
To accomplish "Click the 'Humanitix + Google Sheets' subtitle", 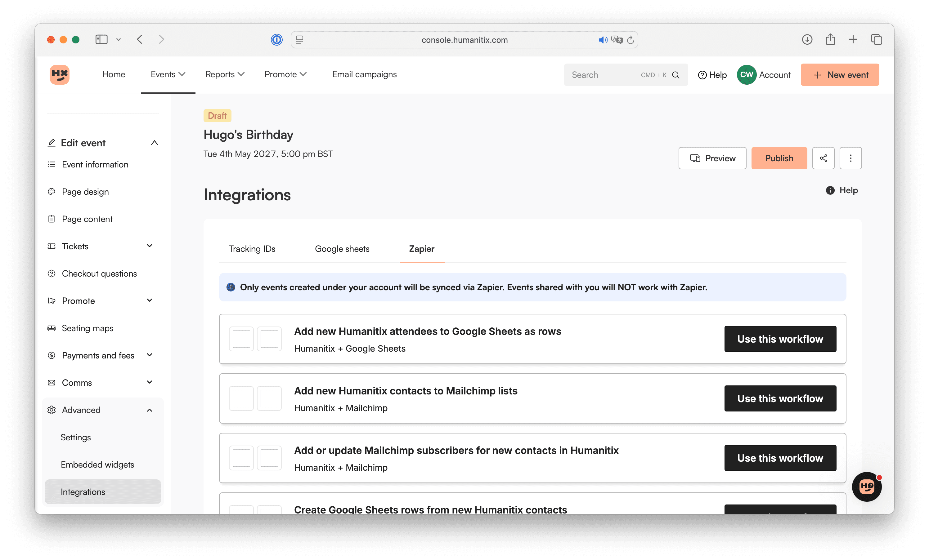I will (349, 348).
